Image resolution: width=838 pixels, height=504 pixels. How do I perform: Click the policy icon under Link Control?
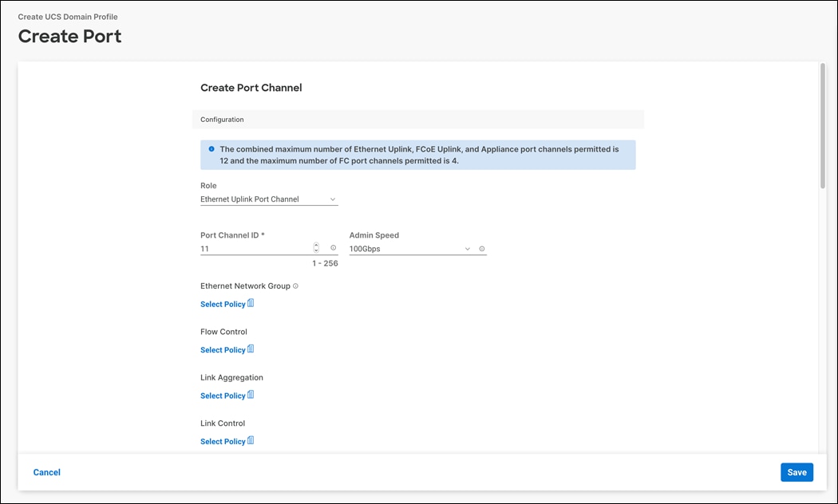point(251,440)
